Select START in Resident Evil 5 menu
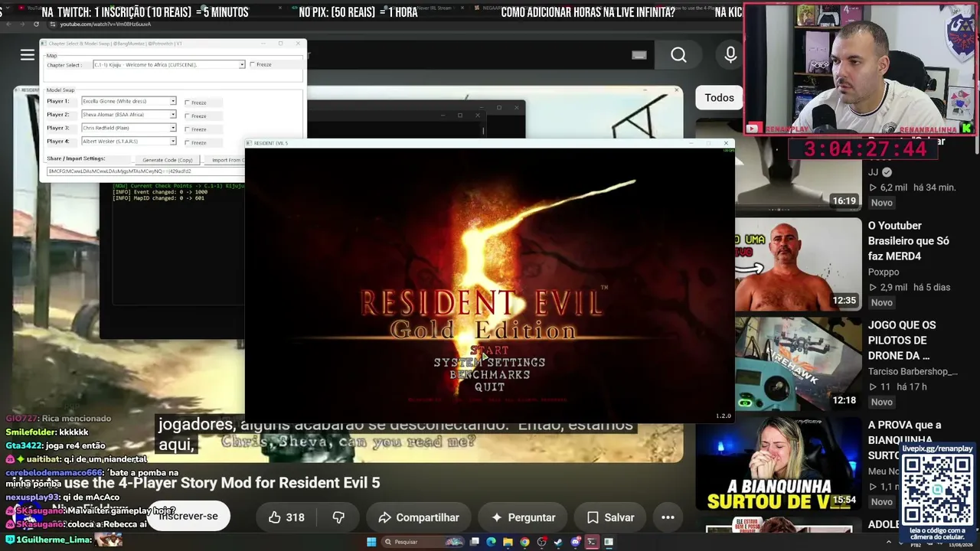The width and height of the screenshot is (980, 551). tap(489, 350)
